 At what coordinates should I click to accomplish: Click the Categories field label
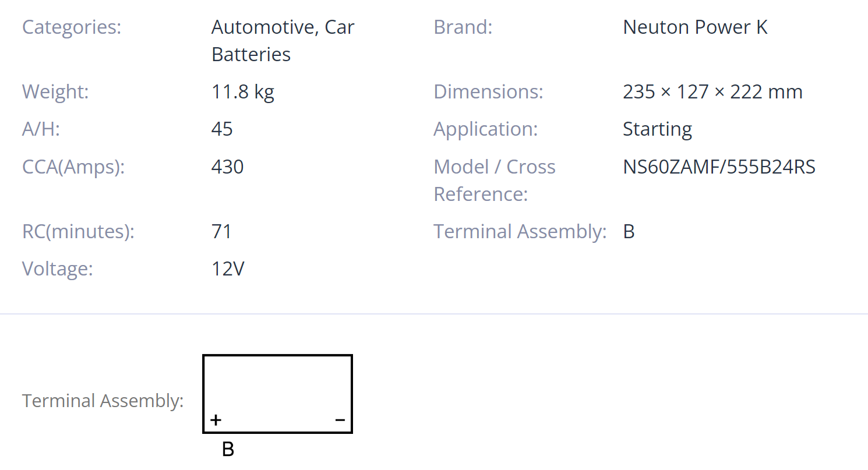(72, 27)
